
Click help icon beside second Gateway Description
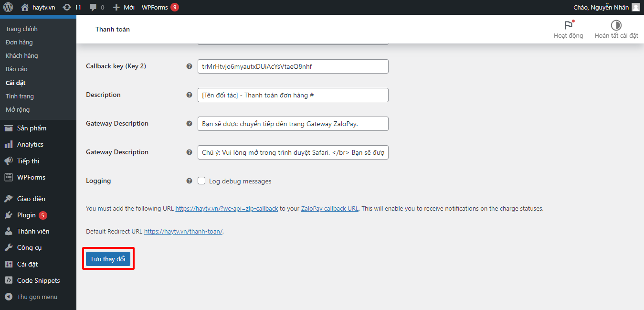189,152
